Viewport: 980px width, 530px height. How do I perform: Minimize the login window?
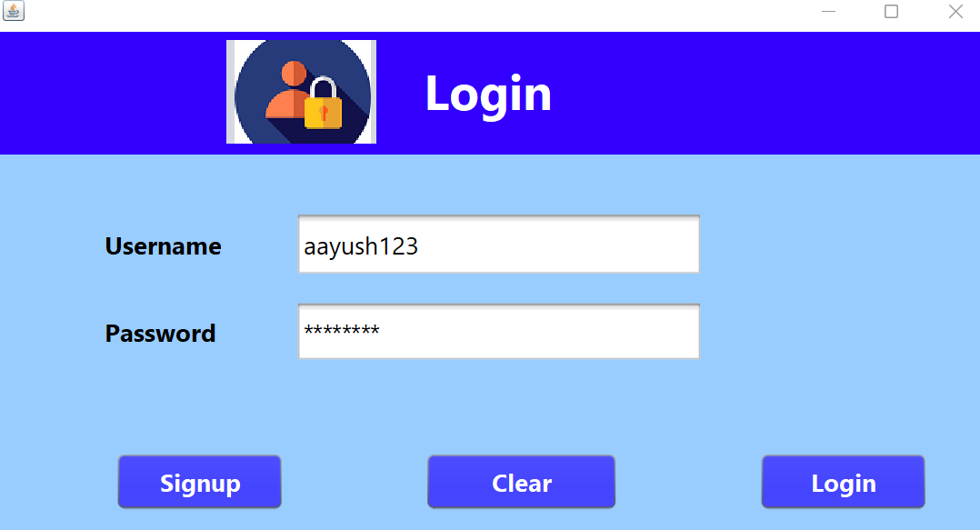[x=828, y=11]
